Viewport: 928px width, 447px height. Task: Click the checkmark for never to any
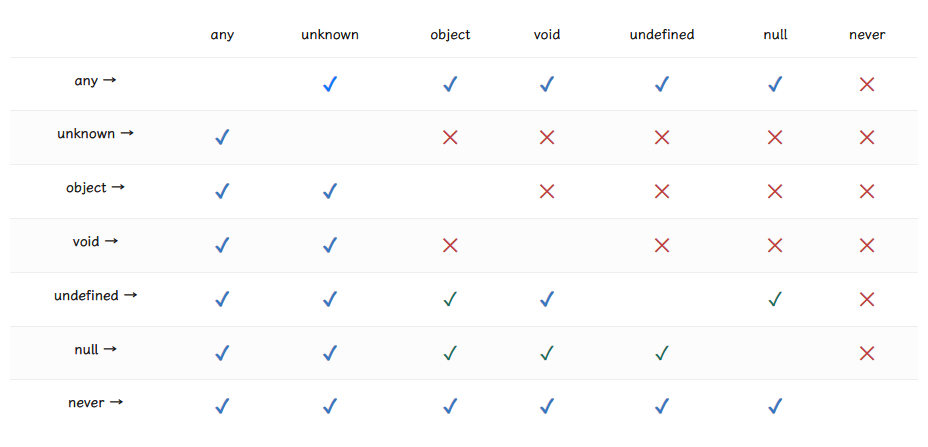tap(222, 406)
